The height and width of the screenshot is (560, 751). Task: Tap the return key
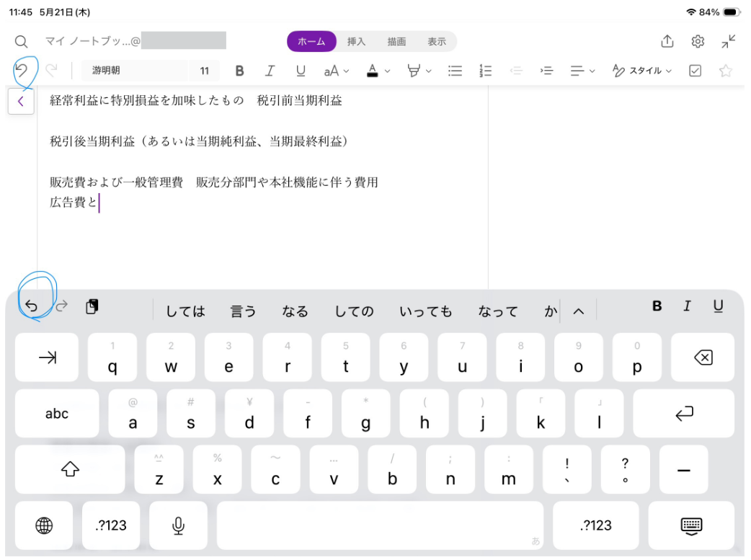click(683, 413)
